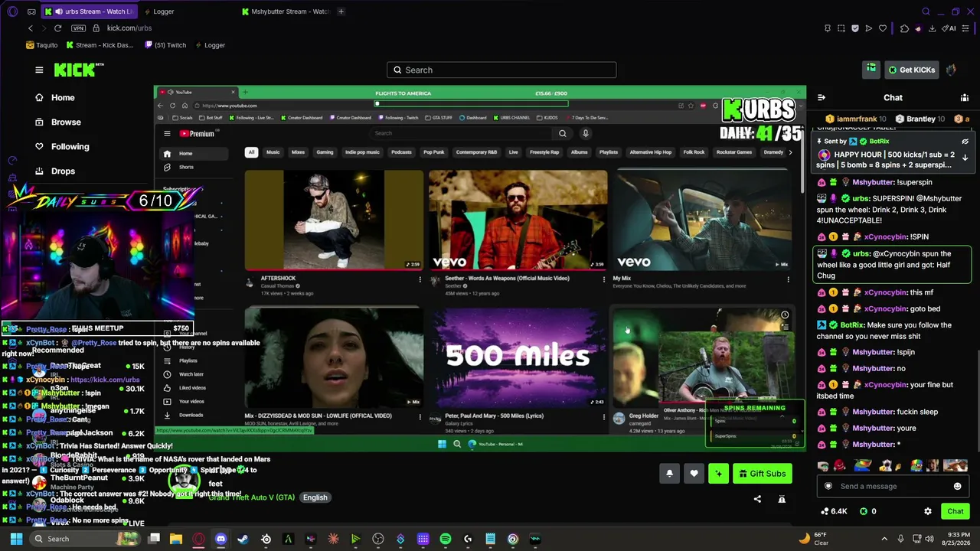Image resolution: width=980 pixels, height=551 pixels.
Task: Reload the kick.com page
Action: [57, 28]
